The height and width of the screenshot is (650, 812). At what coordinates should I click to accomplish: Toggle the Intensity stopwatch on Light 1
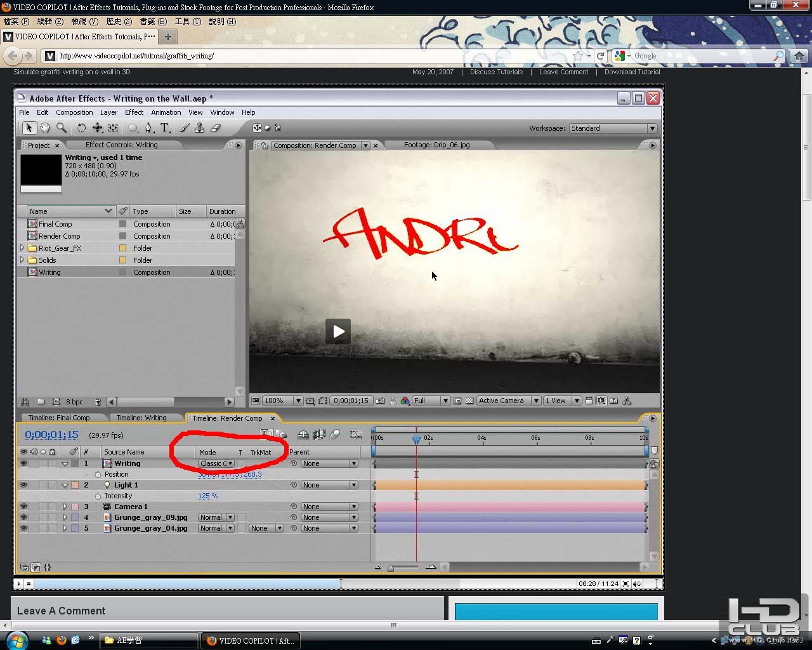[98, 496]
